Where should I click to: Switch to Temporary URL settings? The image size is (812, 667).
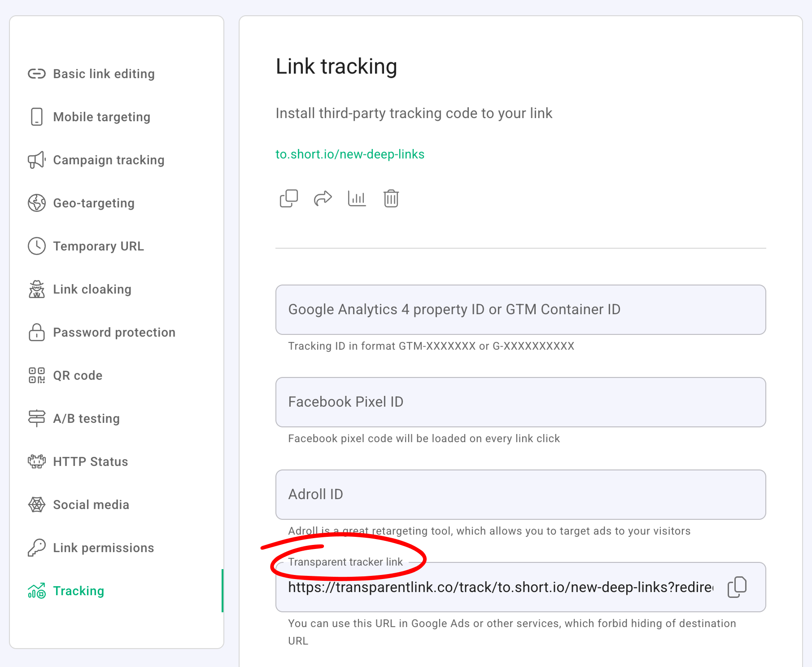pyautogui.click(x=98, y=246)
